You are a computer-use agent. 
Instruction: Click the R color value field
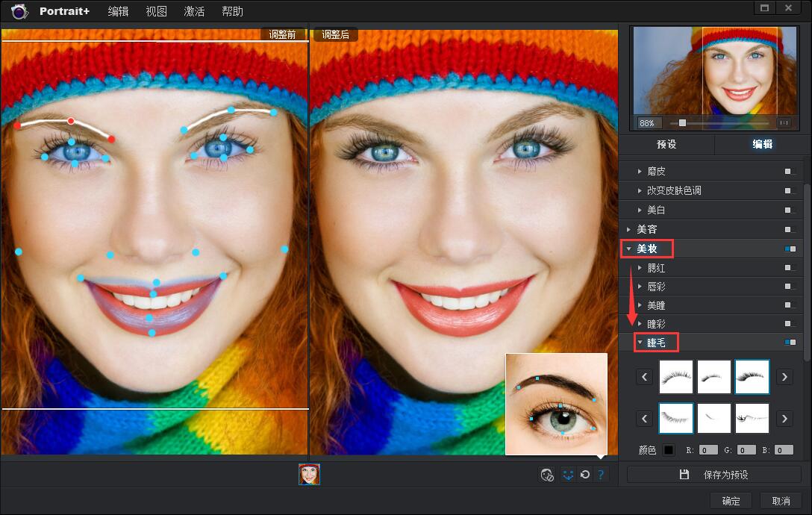708,450
